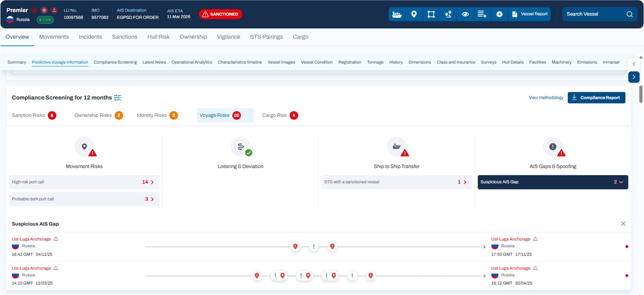Expand the Probable dark port call row
This screenshot has height=295, width=644.
tap(152, 199)
